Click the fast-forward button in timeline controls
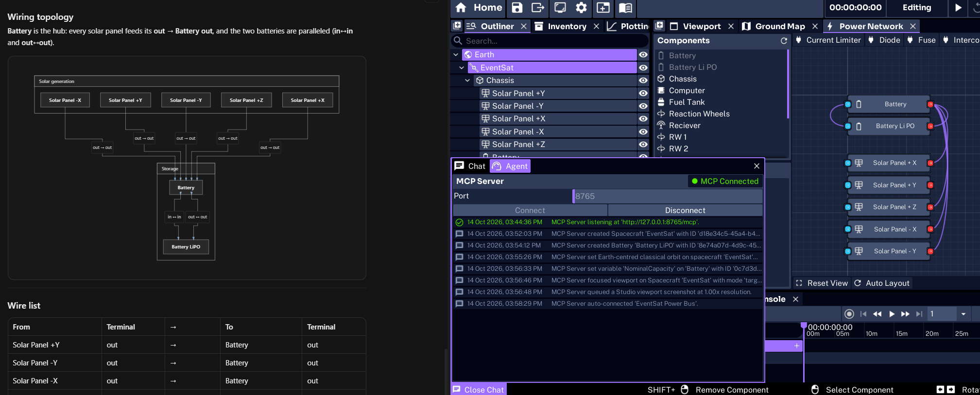 point(905,314)
